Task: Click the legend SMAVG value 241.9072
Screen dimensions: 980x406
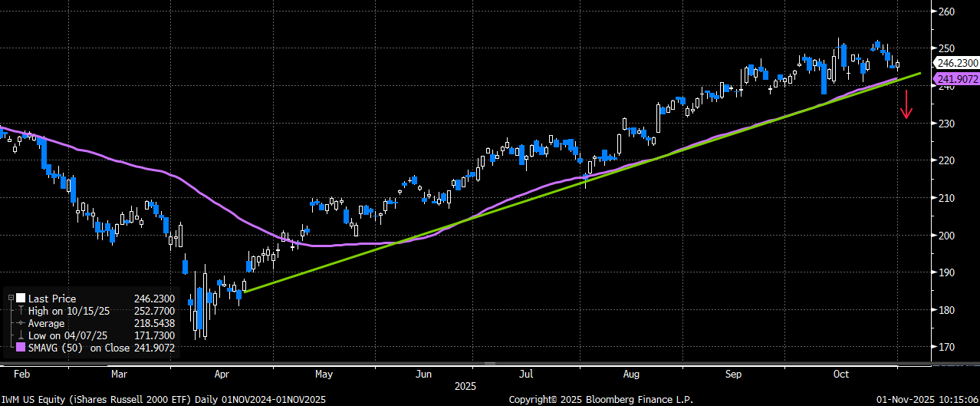Action: (154, 348)
